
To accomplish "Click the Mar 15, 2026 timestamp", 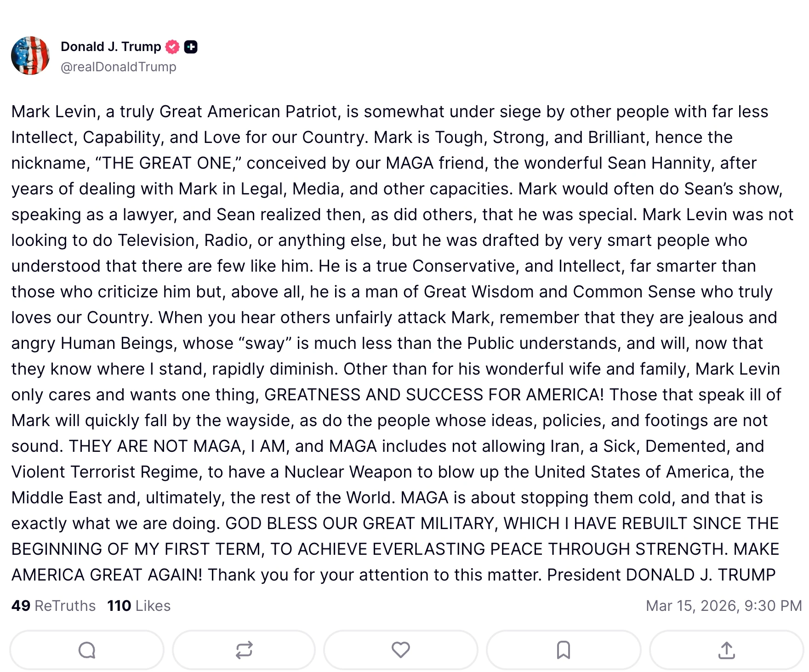I will 724,606.
